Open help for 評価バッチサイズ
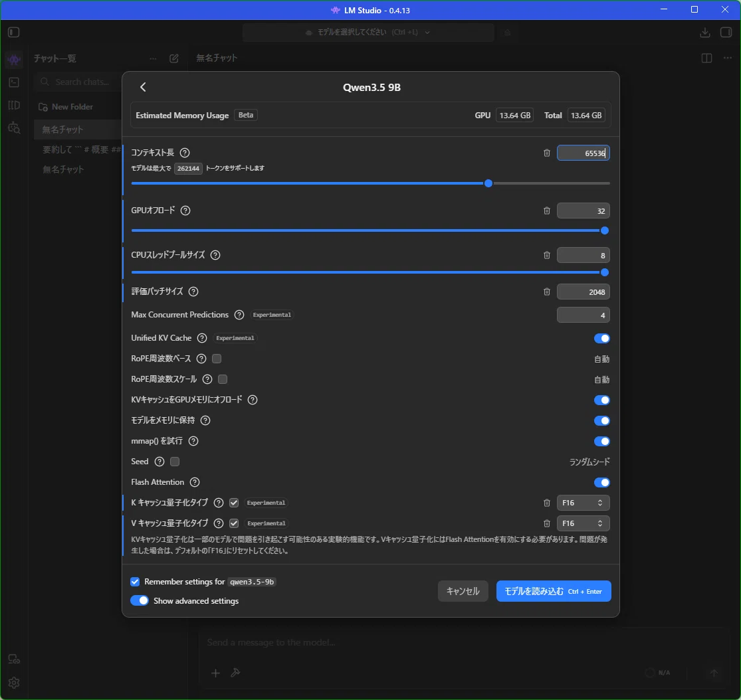The height and width of the screenshot is (700, 741). coord(193,292)
